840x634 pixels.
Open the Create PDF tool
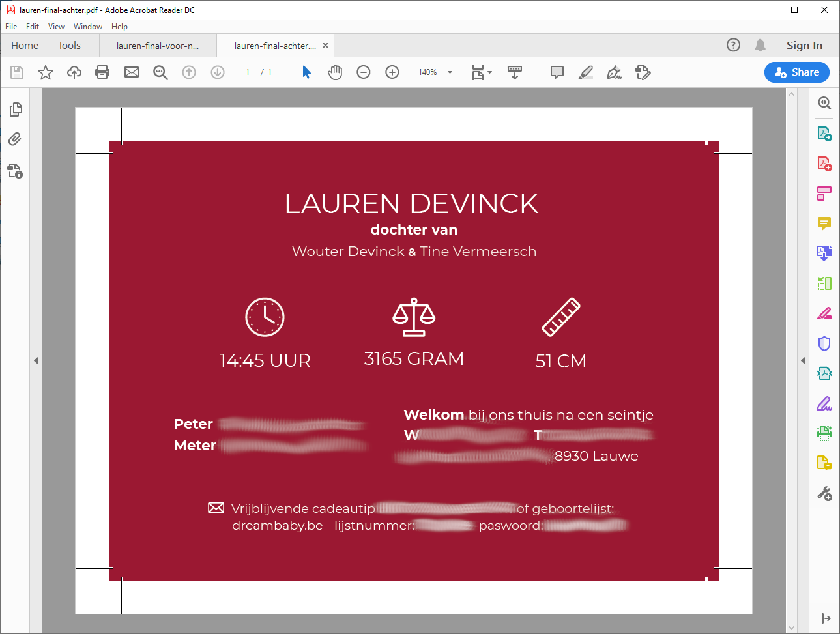coord(824,164)
